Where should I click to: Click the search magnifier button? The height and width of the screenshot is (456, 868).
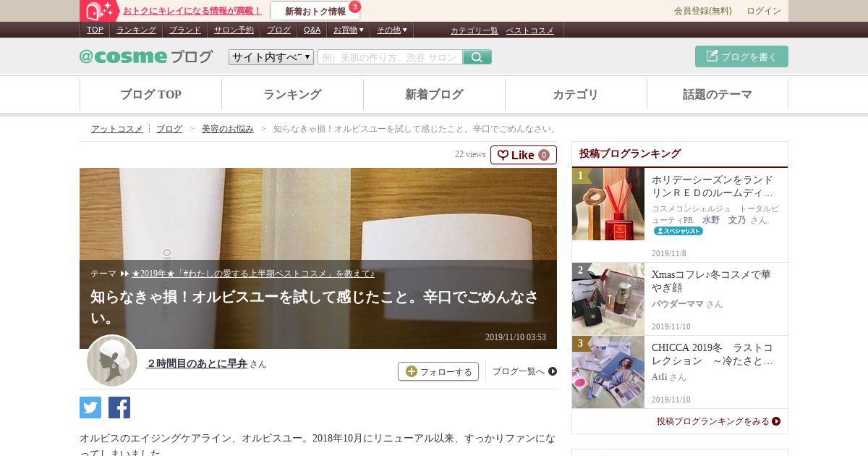click(477, 57)
